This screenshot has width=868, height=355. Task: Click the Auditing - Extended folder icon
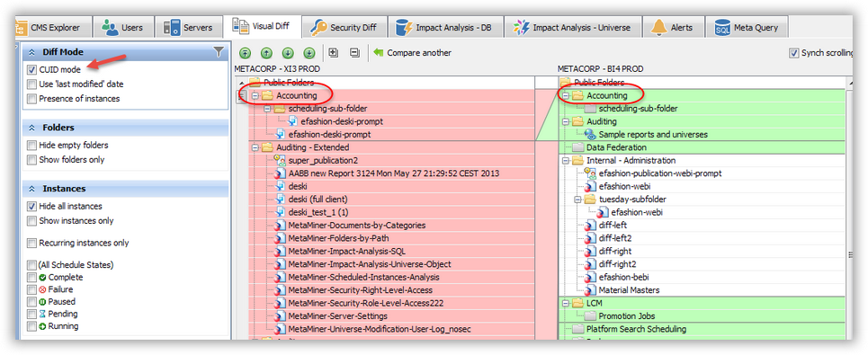(x=267, y=147)
